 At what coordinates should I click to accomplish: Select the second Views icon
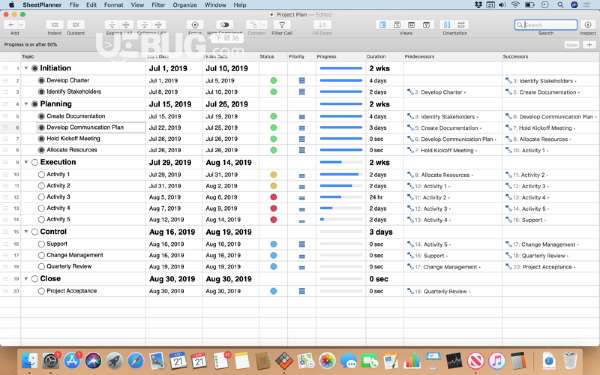tap(397, 25)
